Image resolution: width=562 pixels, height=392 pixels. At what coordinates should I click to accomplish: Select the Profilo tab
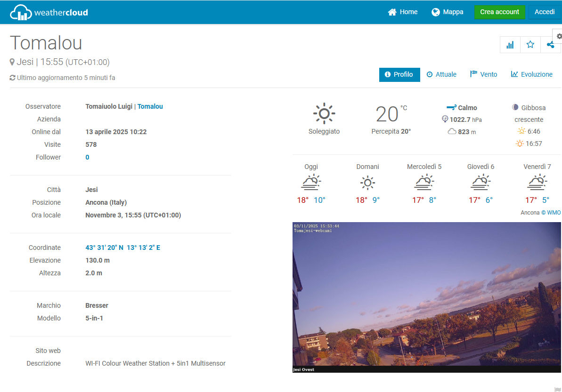(x=399, y=74)
